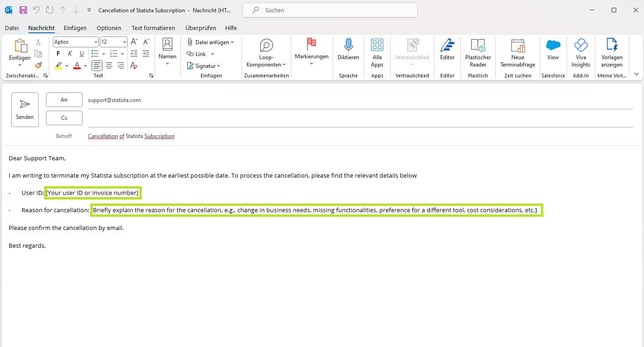This screenshot has height=347, width=644.
Task: Open the Markierungen flag menu
Action: point(312,52)
